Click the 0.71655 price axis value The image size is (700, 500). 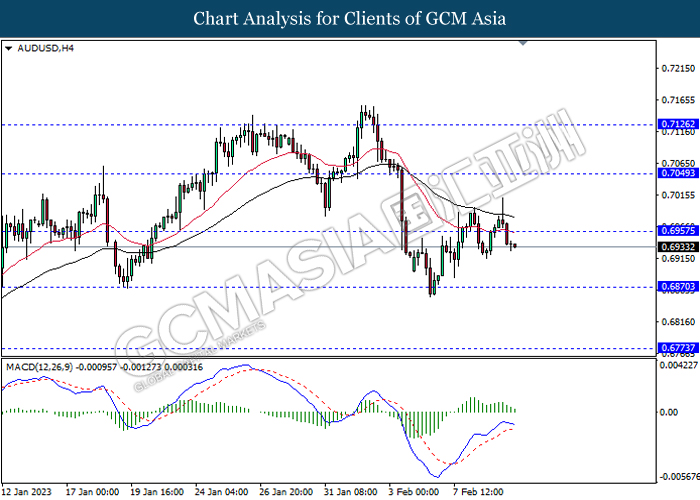pyautogui.click(x=678, y=100)
